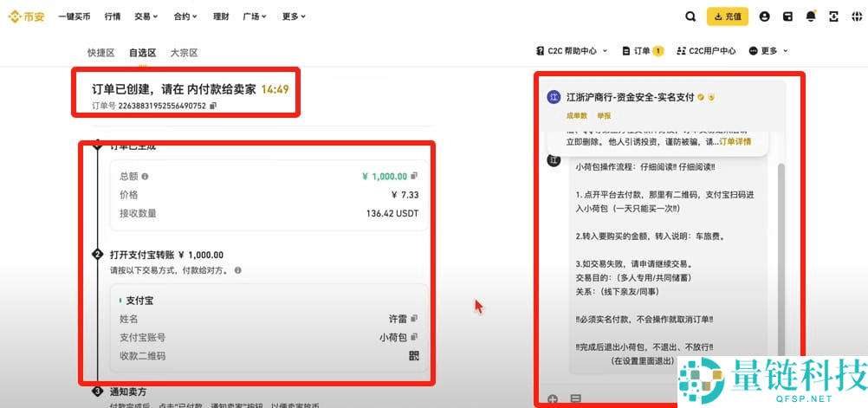Click merchant verified badge icon
868x408 pixels.
coord(701,97)
